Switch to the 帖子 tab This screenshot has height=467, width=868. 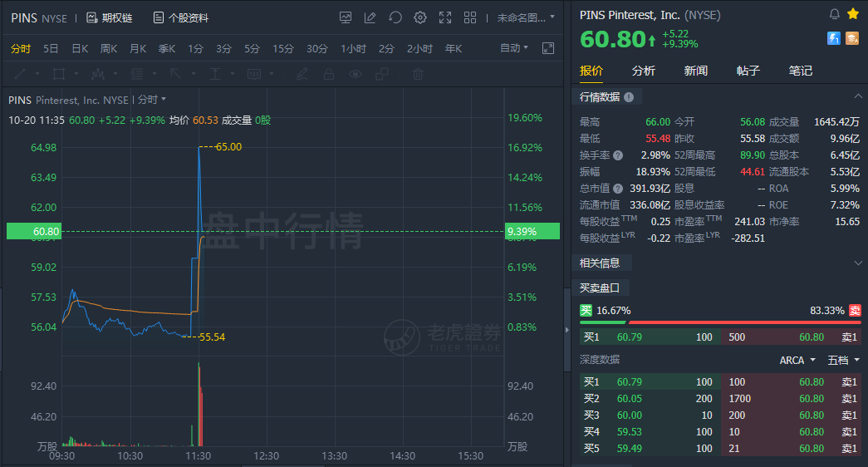[x=748, y=71]
